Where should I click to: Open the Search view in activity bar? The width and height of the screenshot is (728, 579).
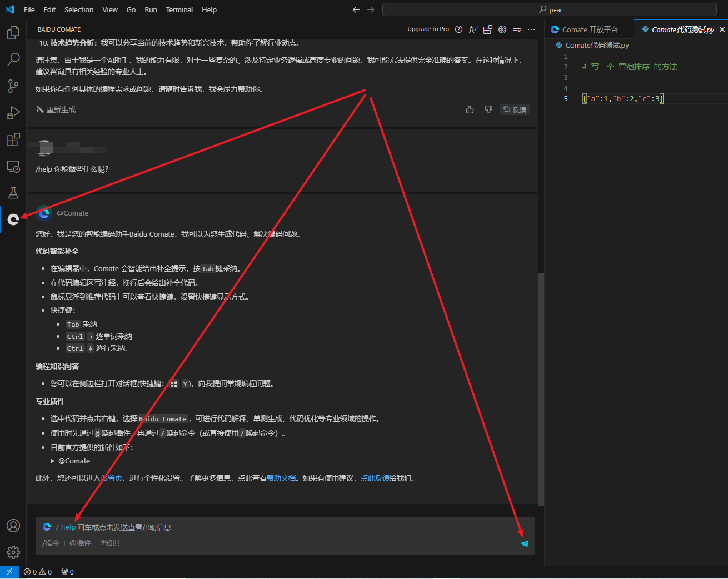point(13,59)
